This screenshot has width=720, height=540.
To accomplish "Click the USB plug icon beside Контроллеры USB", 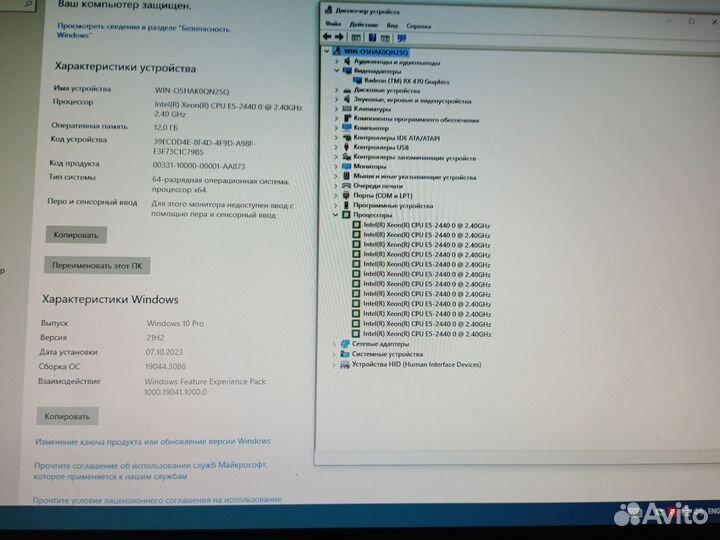I will tap(347, 147).
